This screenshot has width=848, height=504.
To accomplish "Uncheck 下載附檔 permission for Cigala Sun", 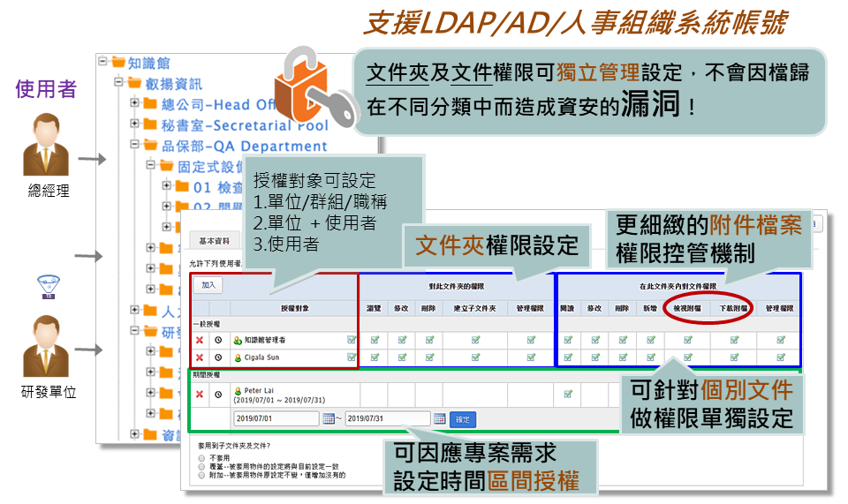I will point(734,357).
